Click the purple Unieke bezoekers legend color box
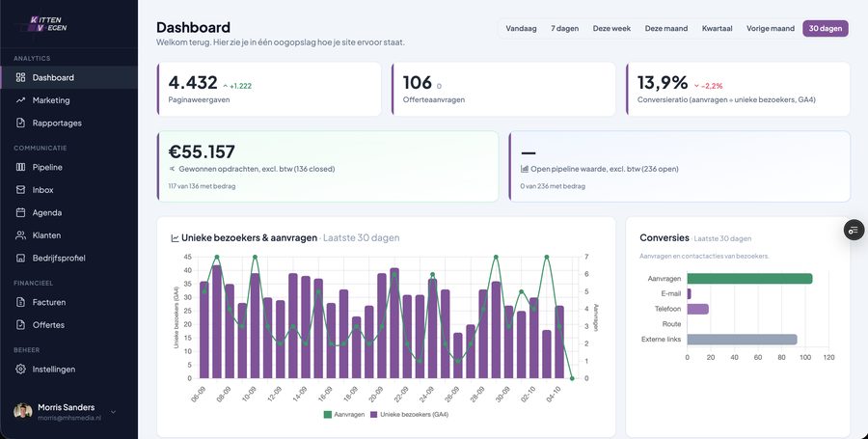This screenshot has width=868, height=439. [x=373, y=414]
